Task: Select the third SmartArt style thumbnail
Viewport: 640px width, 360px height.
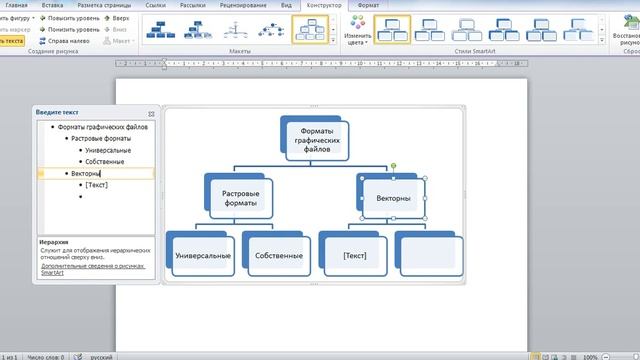Action: 467,30
